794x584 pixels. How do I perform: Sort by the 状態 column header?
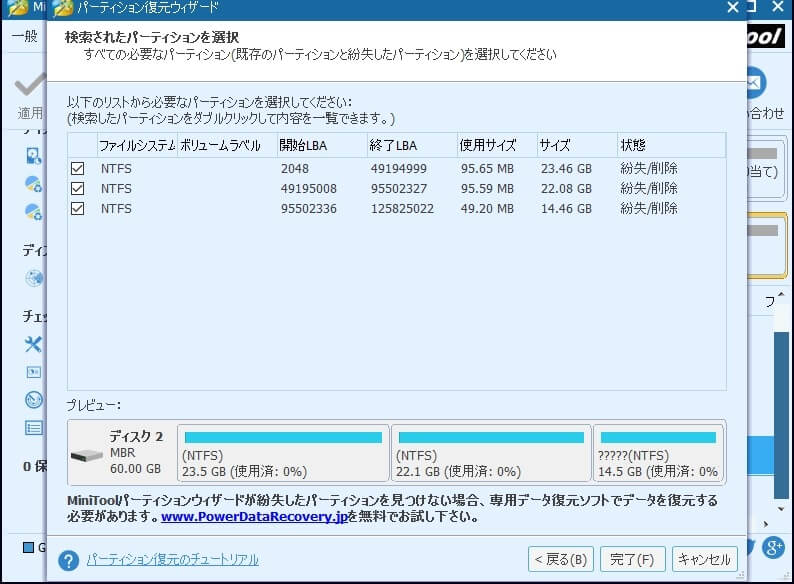coord(671,145)
